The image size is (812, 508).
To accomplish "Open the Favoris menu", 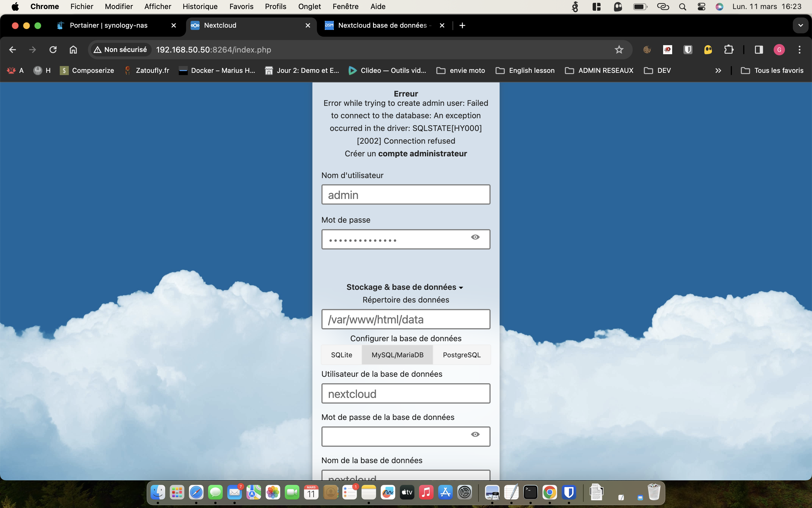I will pos(241,7).
